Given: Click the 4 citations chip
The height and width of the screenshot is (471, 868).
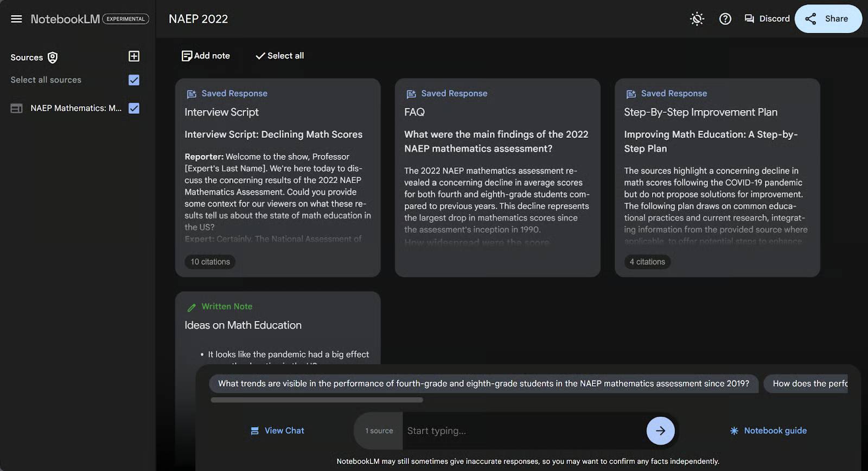Looking at the screenshot, I should click(x=647, y=262).
